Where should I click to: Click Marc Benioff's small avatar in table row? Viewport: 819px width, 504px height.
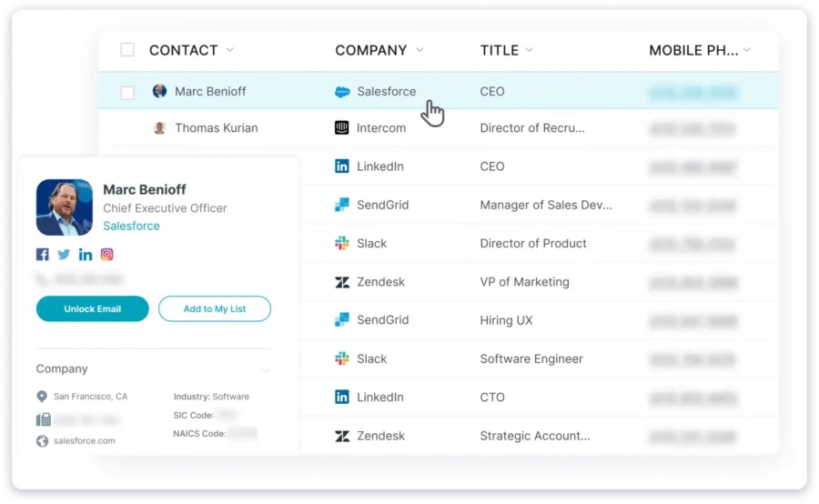[159, 91]
